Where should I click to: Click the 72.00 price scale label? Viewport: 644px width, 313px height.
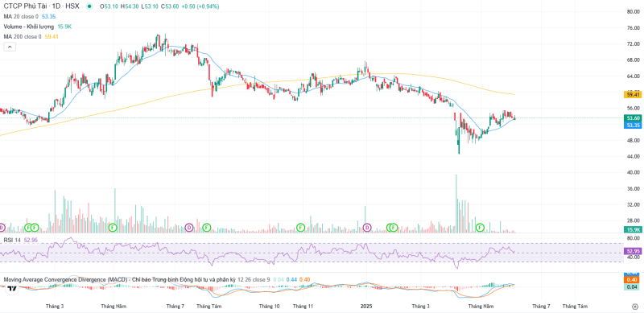[x=633, y=44]
